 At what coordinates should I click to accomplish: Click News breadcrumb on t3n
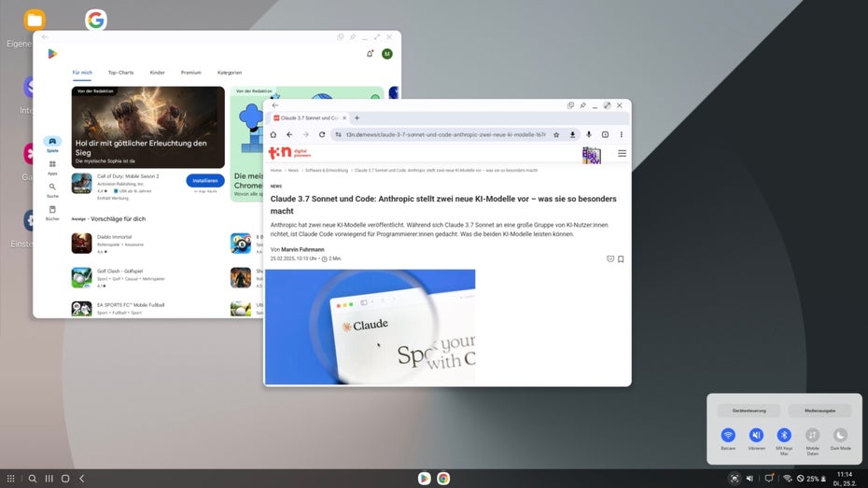(293, 171)
